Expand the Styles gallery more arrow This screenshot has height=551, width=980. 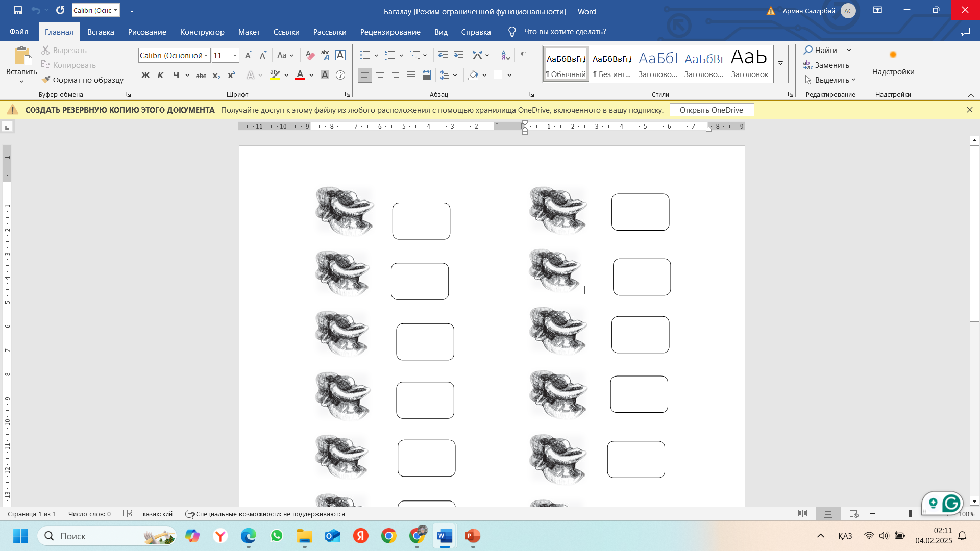[780, 64]
